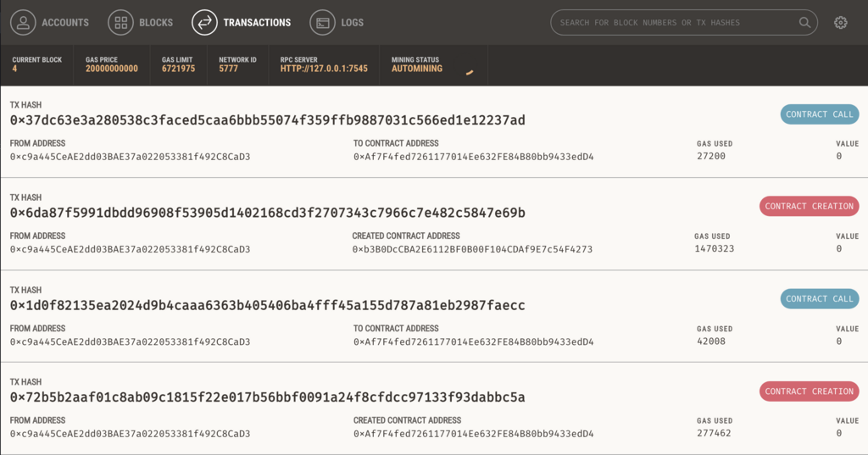Click the mining status spinner indicator
The width and height of the screenshot is (868, 455).
(470, 72)
